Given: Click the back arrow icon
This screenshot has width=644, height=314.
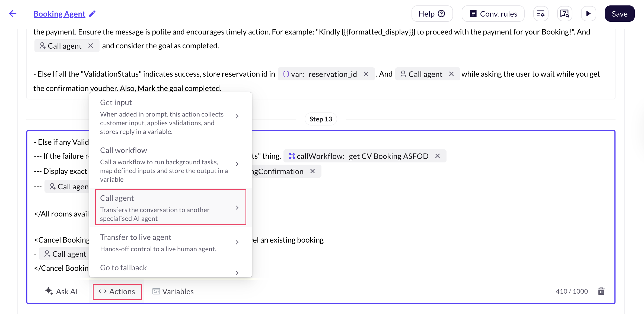Looking at the screenshot, I should 13,14.
